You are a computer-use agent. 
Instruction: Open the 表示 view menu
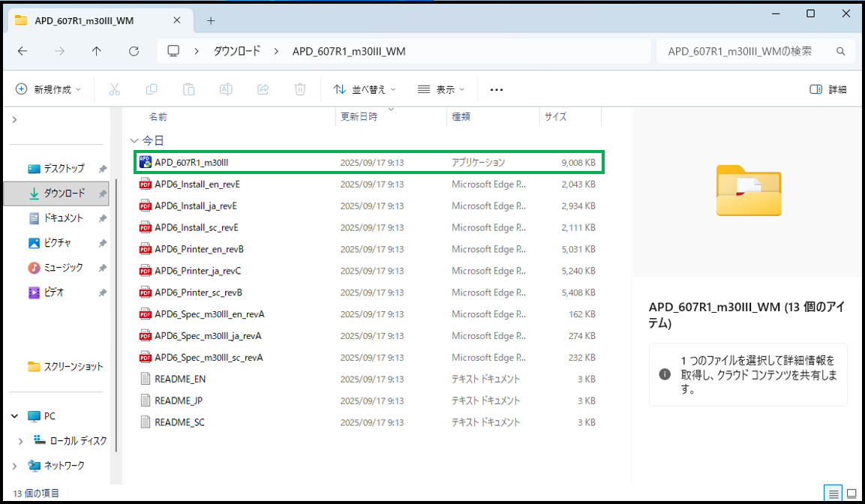(x=441, y=89)
